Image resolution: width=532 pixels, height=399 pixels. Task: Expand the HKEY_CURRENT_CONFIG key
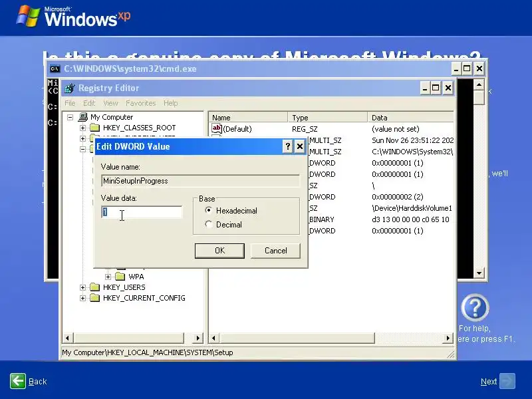tap(82, 298)
